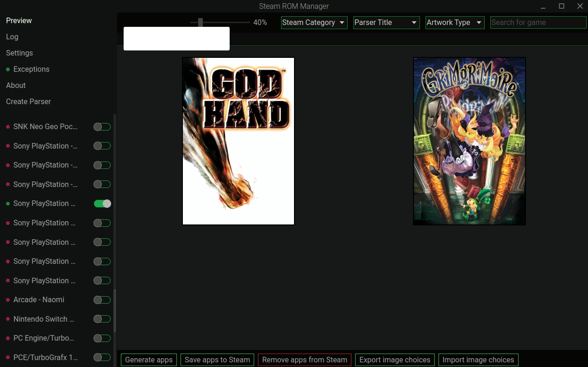This screenshot has height=367, width=588.
Task: Disable the active green Sony PlayStation toggle
Action: click(x=102, y=204)
